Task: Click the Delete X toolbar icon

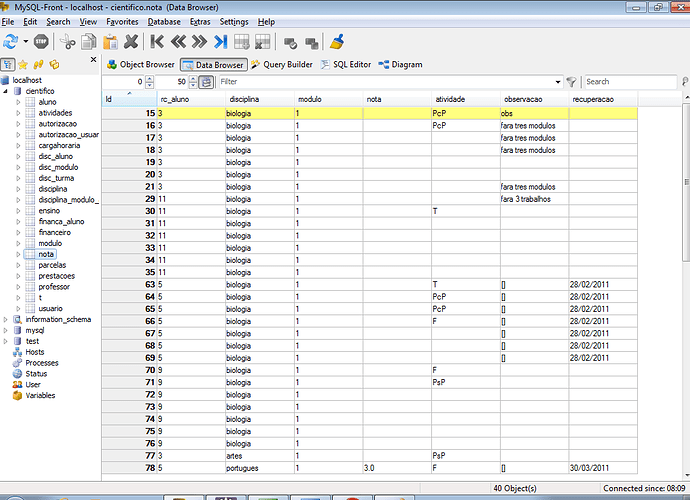Action: click(131, 42)
